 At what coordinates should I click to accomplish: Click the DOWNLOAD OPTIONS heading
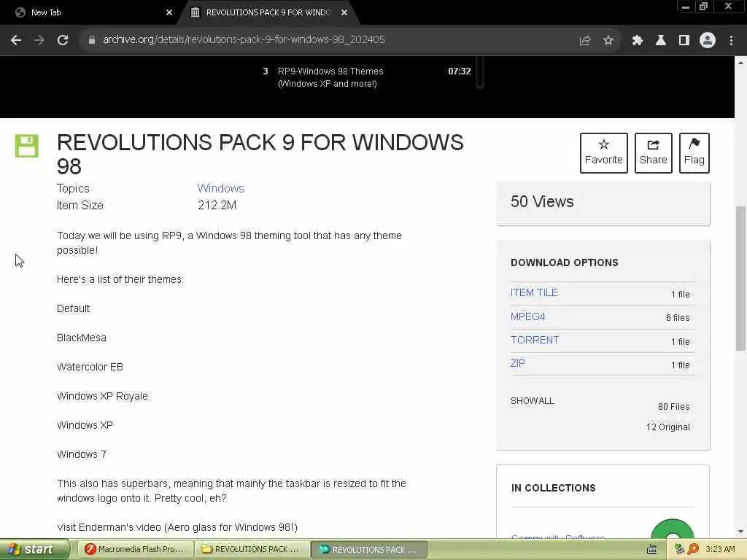[x=565, y=262]
